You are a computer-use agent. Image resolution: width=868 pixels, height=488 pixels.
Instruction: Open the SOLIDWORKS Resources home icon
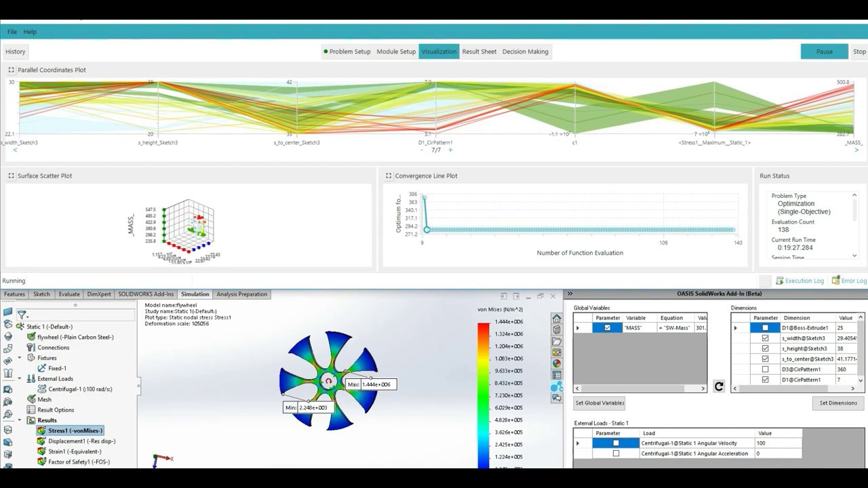[557, 319]
